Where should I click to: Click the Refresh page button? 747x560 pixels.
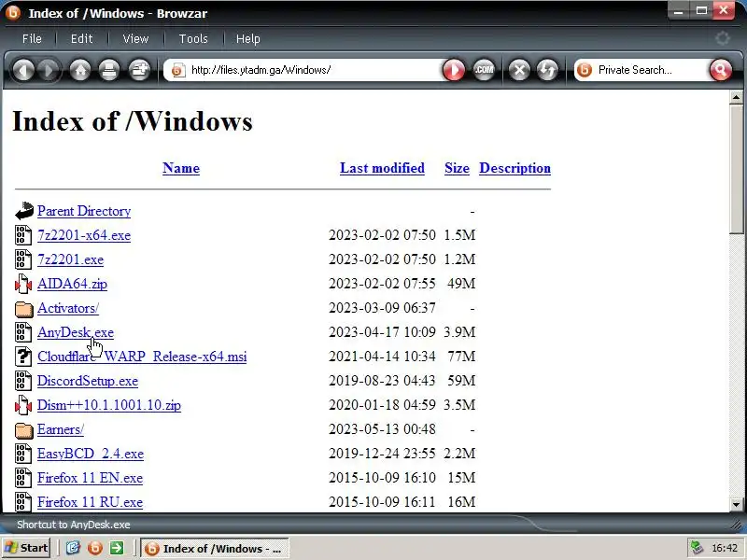point(547,71)
